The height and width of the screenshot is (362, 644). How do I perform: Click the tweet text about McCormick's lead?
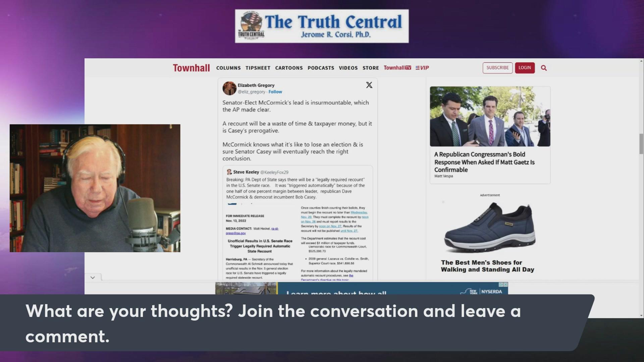pos(296,106)
